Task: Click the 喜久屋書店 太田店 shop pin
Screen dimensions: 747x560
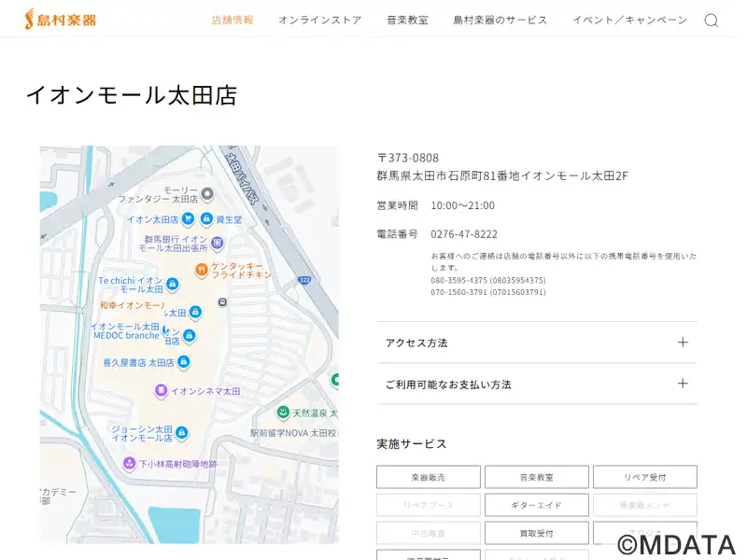Action: click(x=183, y=362)
